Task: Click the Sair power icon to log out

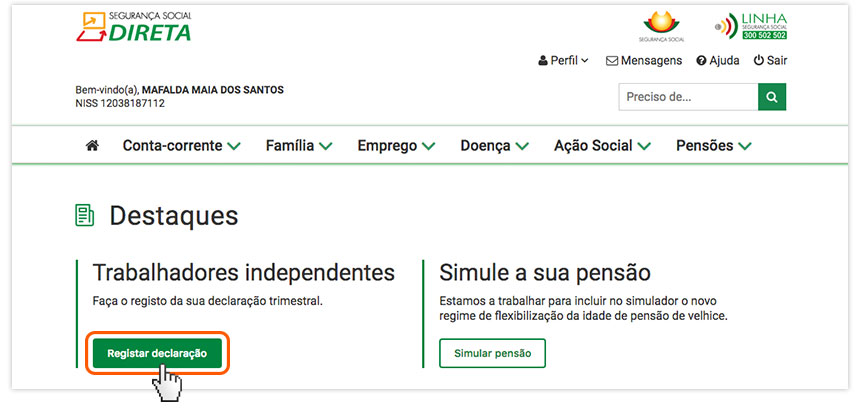Action: 770,61
